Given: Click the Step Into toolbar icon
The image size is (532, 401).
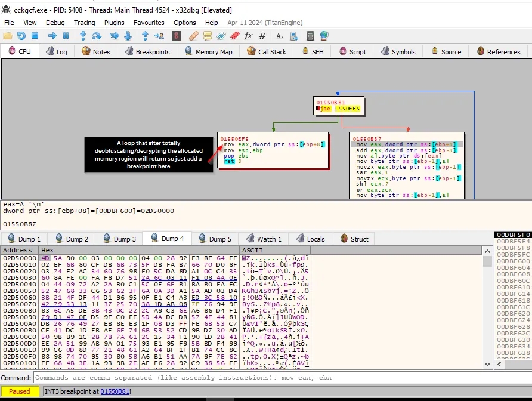Looking at the screenshot, I should (83, 36).
